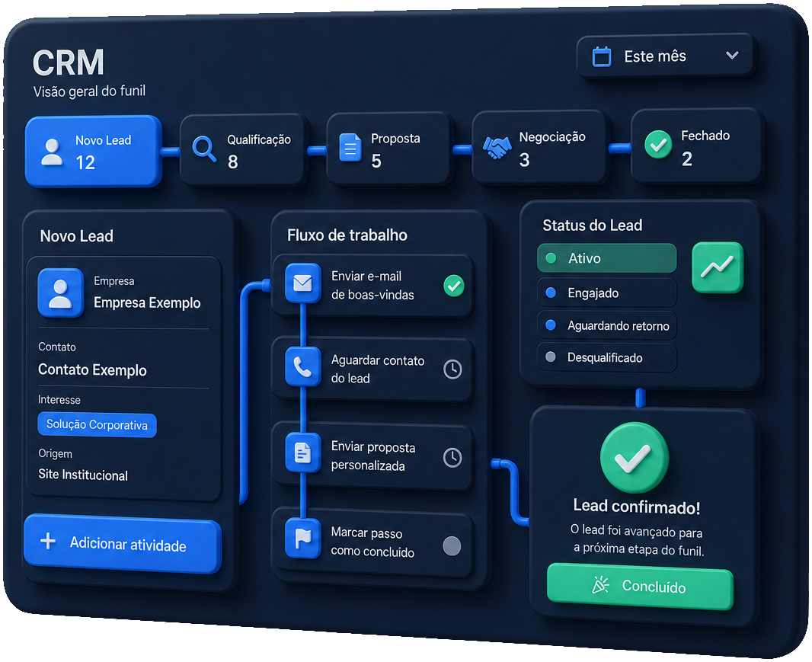Click the magnifier icon in Qualificação stage

204,149
